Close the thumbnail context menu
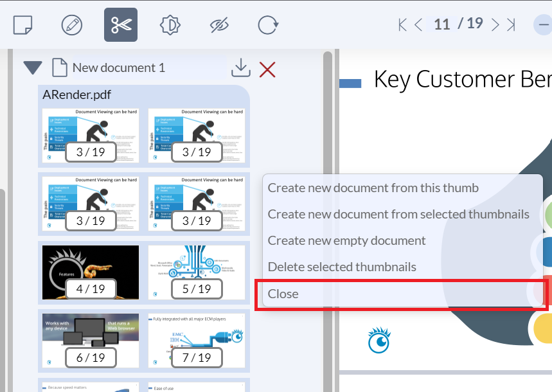 pyautogui.click(x=283, y=294)
